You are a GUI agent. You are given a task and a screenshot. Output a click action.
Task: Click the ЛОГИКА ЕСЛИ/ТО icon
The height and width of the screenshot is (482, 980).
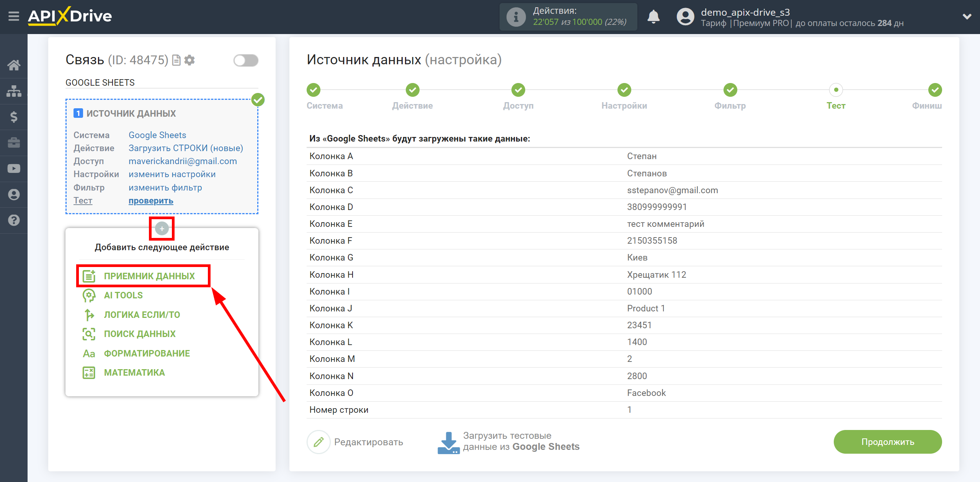[88, 314]
